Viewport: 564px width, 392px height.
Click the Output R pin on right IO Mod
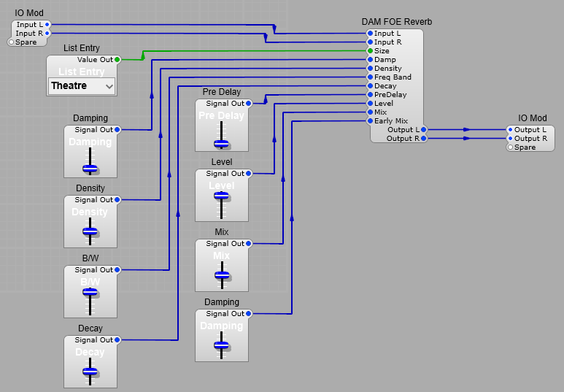(511, 139)
